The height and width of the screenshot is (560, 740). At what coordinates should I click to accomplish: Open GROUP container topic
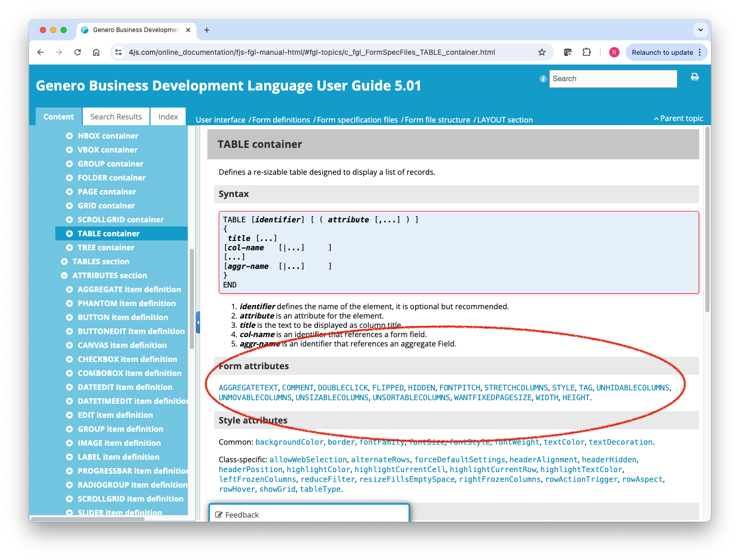111,164
